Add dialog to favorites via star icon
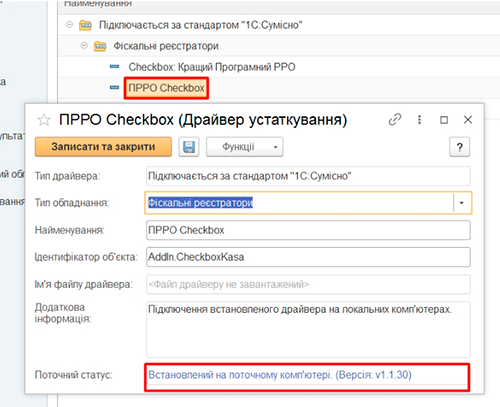This screenshot has height=407, width=500. tap(44, 120)
